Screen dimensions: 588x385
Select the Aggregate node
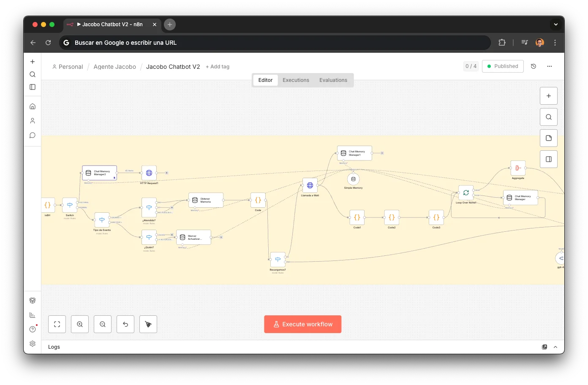pos(517,169)
